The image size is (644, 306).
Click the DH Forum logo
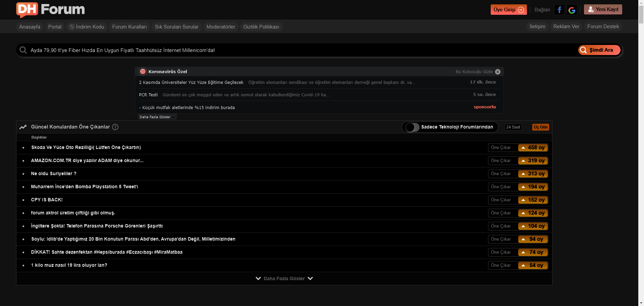(50, 10)
